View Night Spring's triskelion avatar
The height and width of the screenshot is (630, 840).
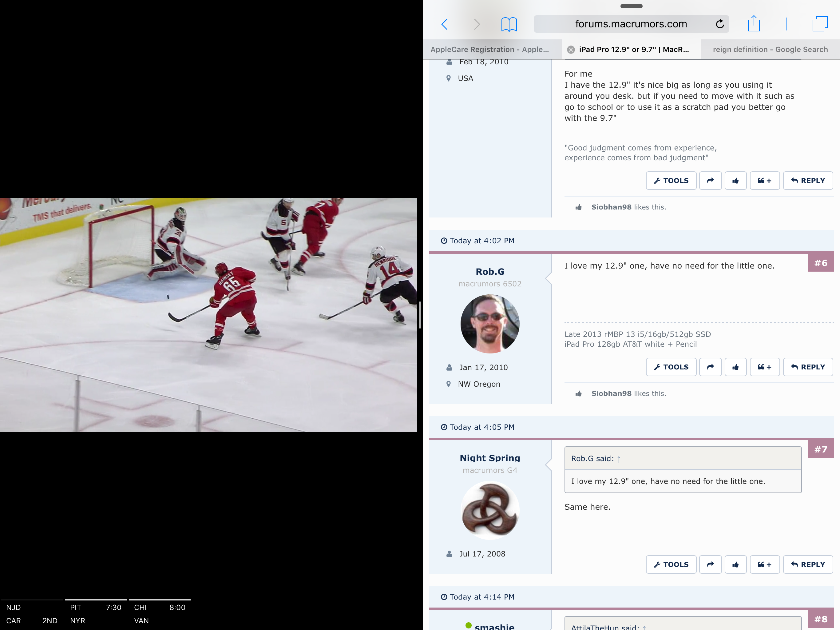click(x=490, y=510)
